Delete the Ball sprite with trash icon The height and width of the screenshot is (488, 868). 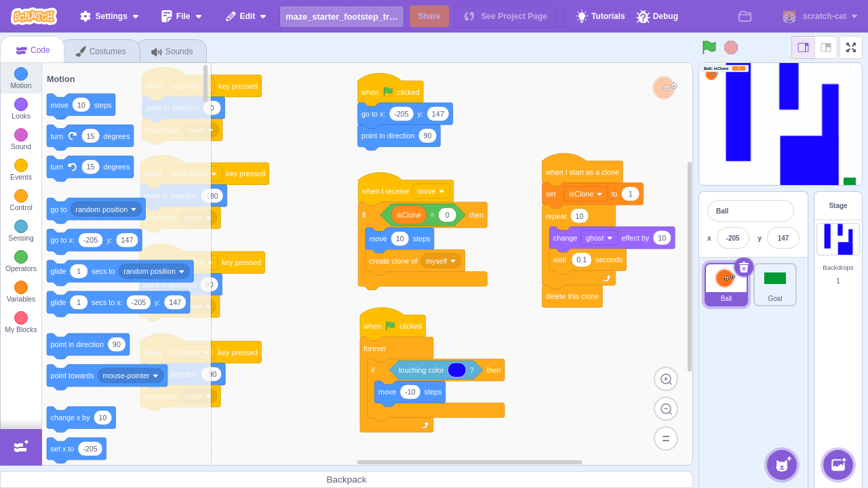[744, 267]
